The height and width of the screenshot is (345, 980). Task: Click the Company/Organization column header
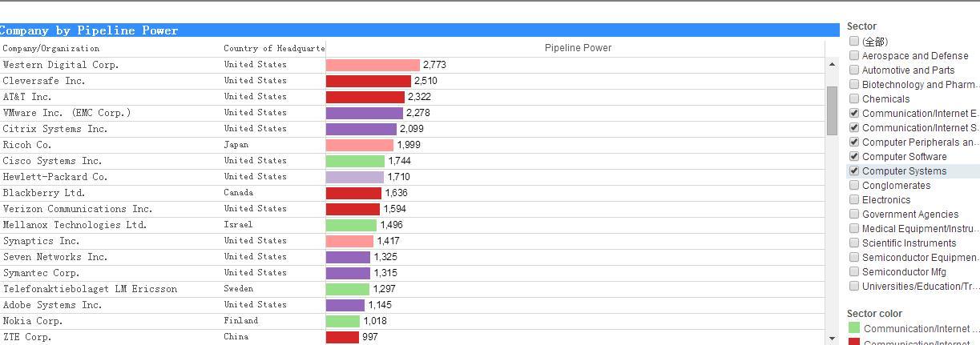[51, 49]
